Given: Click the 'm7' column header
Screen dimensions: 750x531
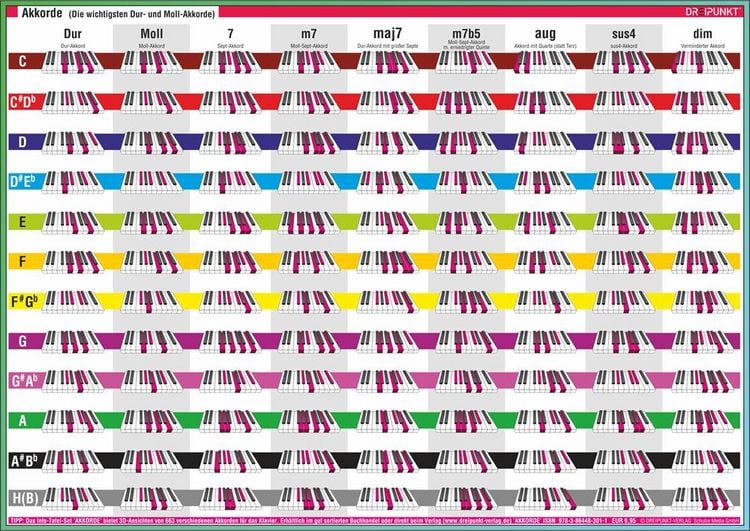Looking at the screenshot, I should (309, 34).
